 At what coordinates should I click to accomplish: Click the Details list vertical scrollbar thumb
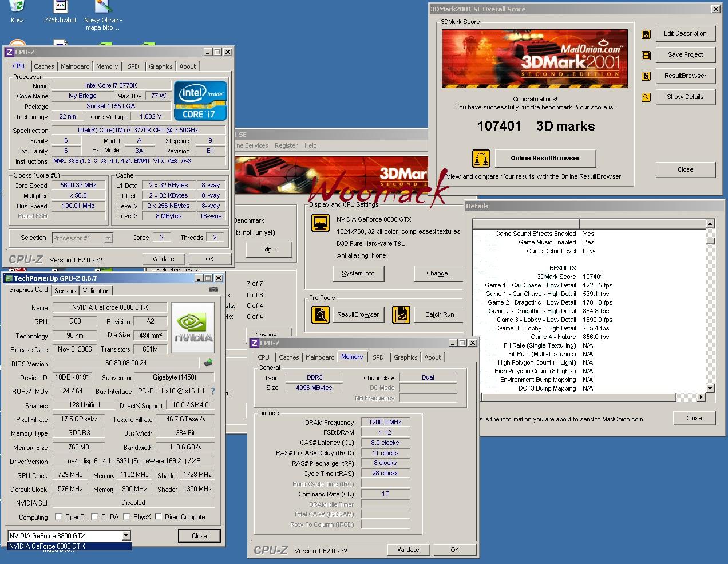pyautogui.click(x=710, y=241)
